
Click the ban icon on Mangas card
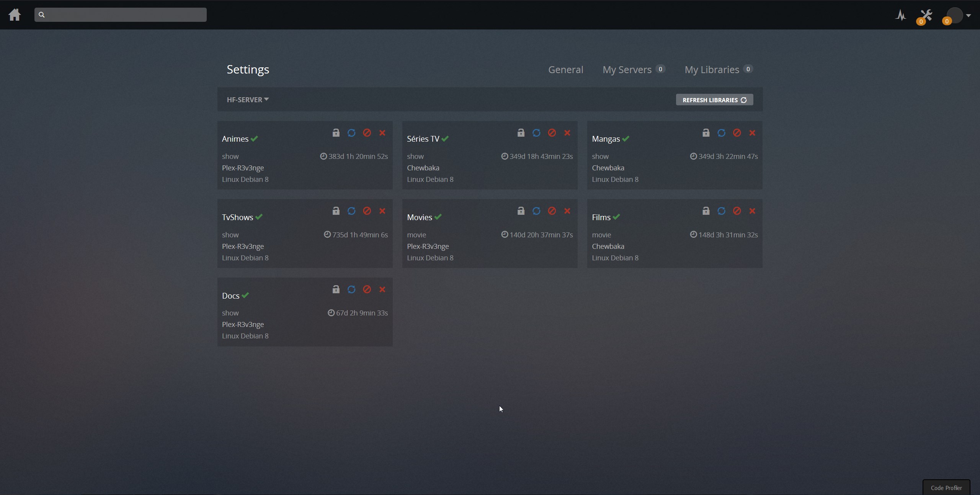[x=737, y=133]
